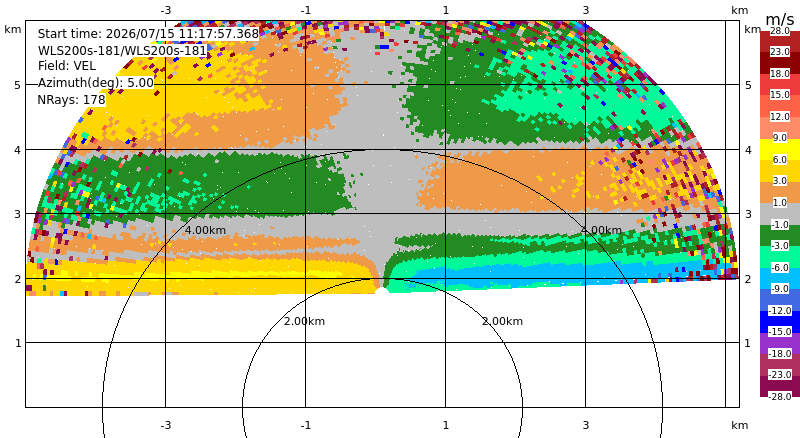Click the left 2.00km range ring label
800x438 pixels.
click(x=305, y=321)
